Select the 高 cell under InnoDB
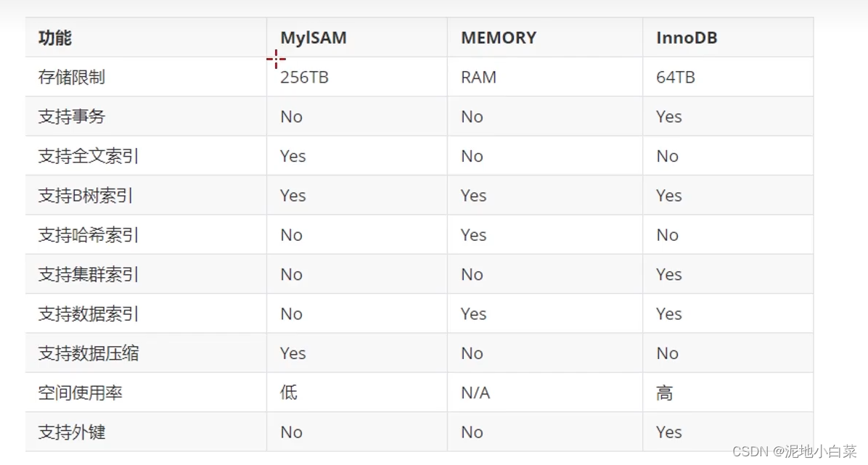868x465 pixels. (x=665, y=393)
